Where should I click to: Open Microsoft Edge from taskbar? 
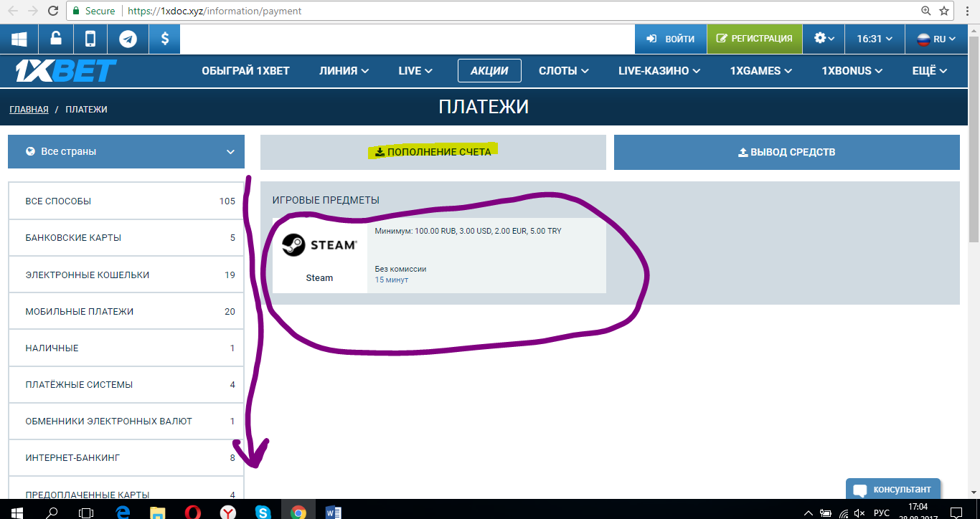(123, 513)
